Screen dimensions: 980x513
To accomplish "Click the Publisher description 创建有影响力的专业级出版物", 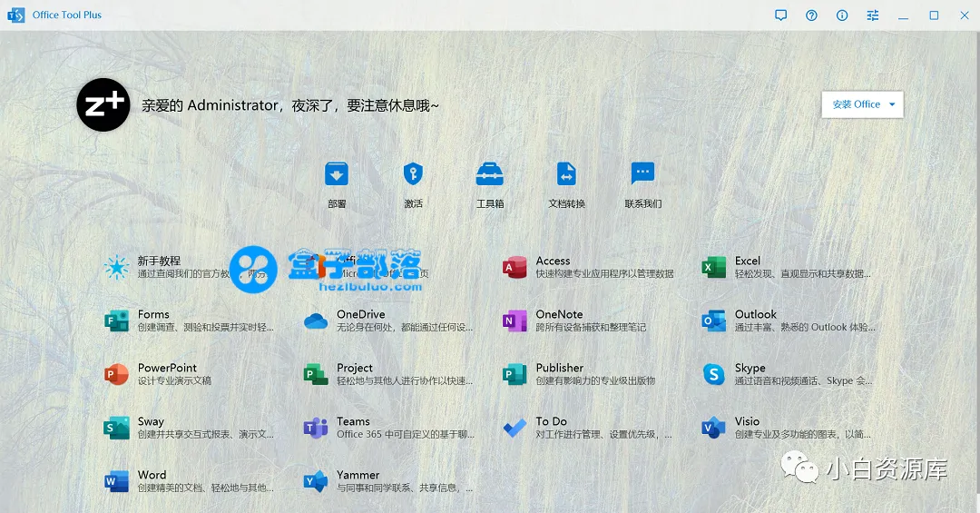I will 595,380.
